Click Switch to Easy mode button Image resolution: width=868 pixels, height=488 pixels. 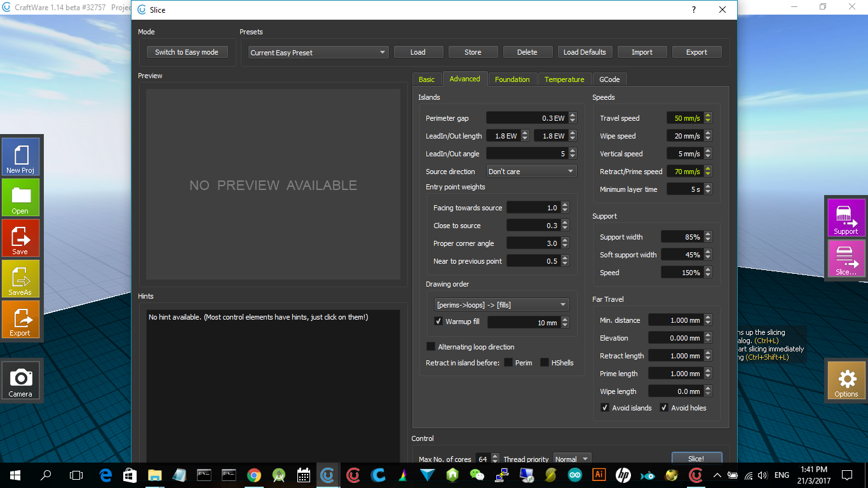tap(187, 52)
